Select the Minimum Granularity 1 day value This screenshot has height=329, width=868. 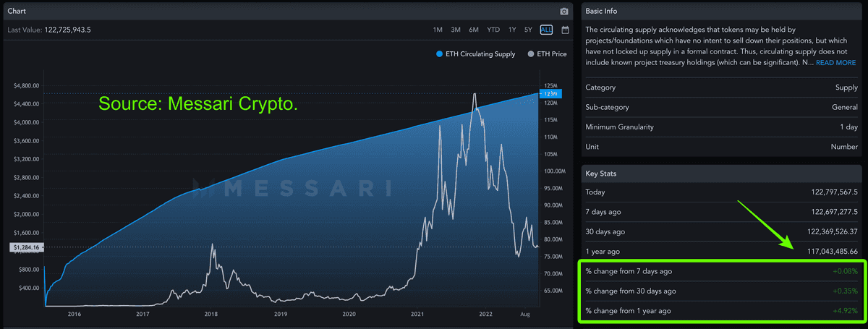pyautogui.click(x=849, y=127)
